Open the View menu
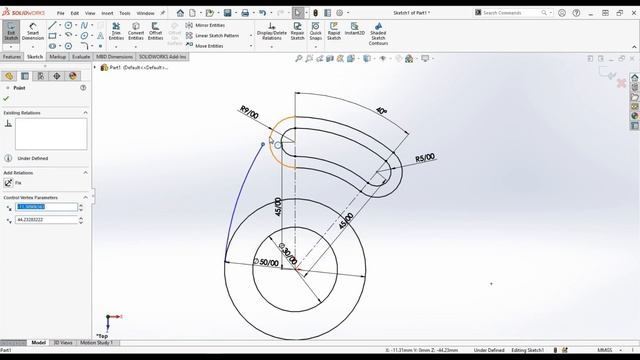The width and height of the screenshot is (640, 360). click(x=90, y=13)
